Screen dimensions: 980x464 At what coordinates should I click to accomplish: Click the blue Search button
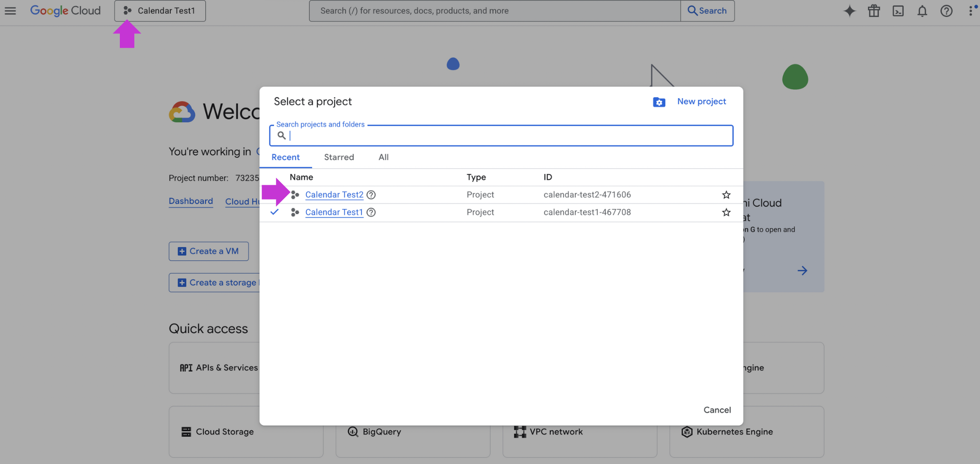click(707, 11)
